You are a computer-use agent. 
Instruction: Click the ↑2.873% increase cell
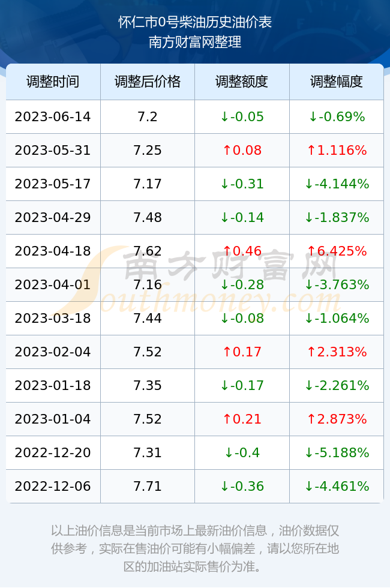pos(337,419)
